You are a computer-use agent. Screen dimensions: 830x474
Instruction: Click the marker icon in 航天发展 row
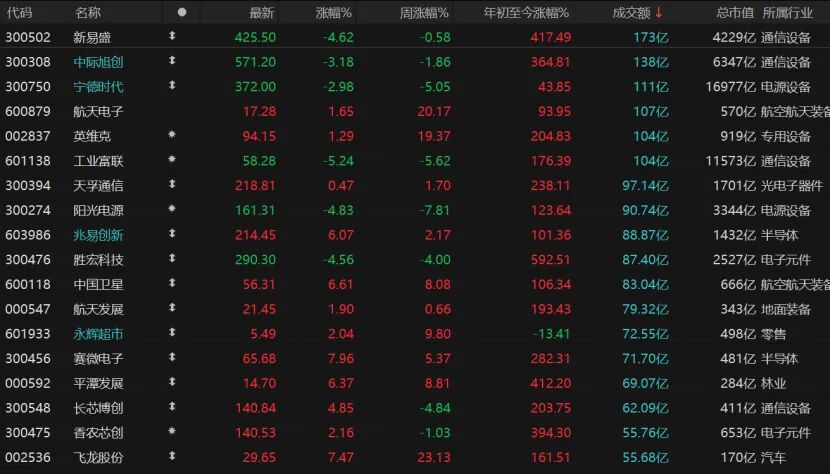(172, 308)
